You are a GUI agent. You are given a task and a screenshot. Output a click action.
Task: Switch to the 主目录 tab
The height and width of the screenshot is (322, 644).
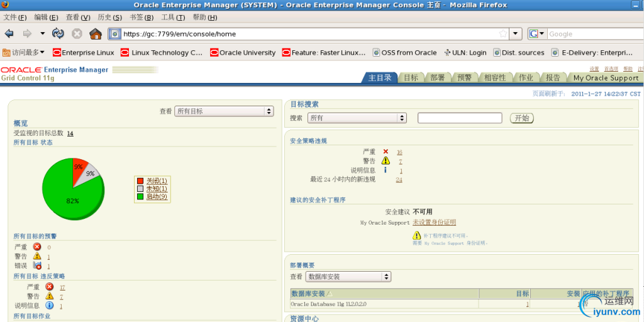click(x=379, y=77)
